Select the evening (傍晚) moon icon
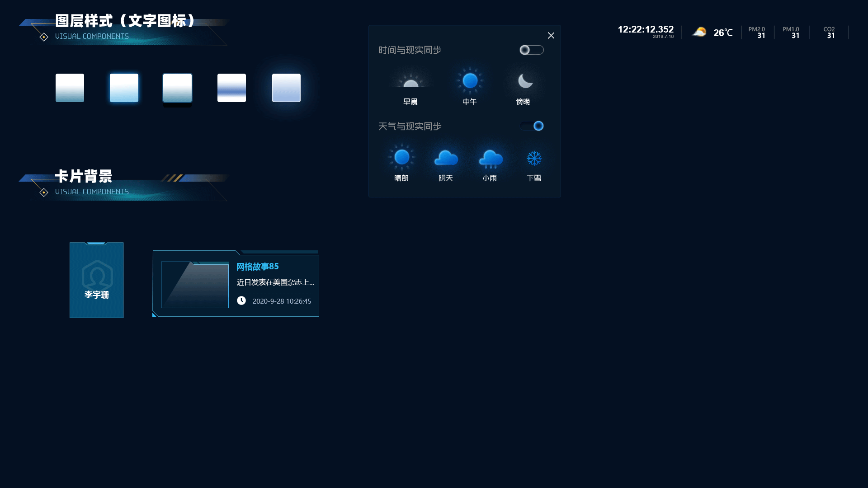 tap(525, 81)
